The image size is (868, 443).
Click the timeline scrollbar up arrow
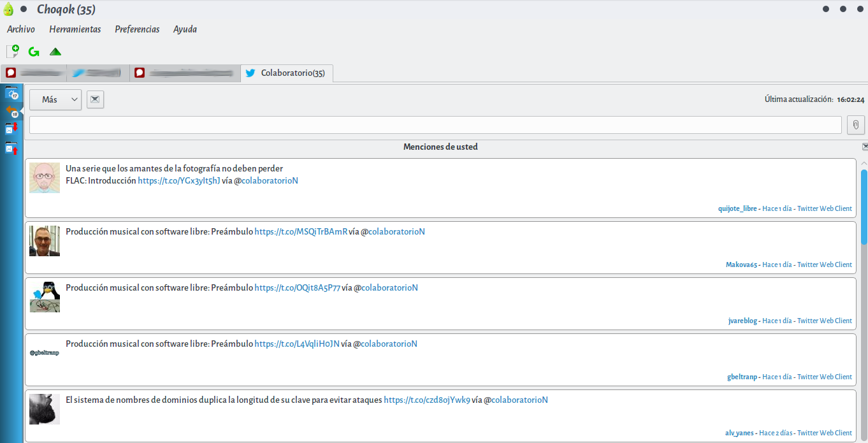864,163
